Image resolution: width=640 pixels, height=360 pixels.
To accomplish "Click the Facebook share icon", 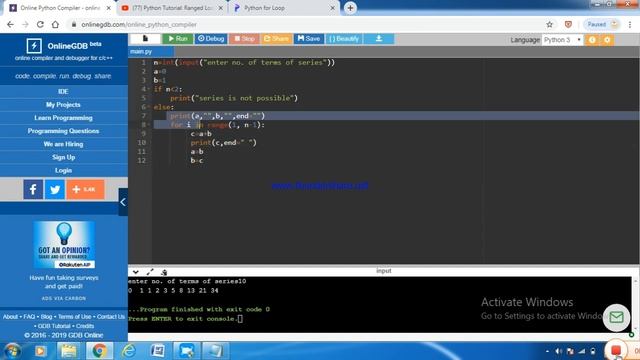I will tap(33, 189).
